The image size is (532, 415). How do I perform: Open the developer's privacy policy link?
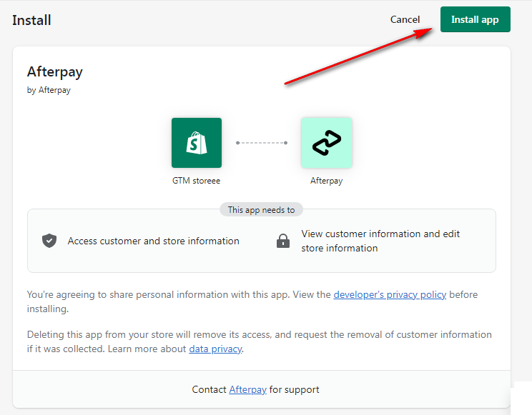click(x=390, y=294)
